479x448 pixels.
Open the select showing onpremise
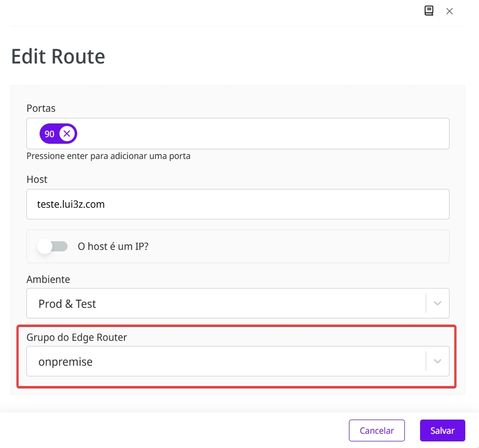(x=223, y=361)
